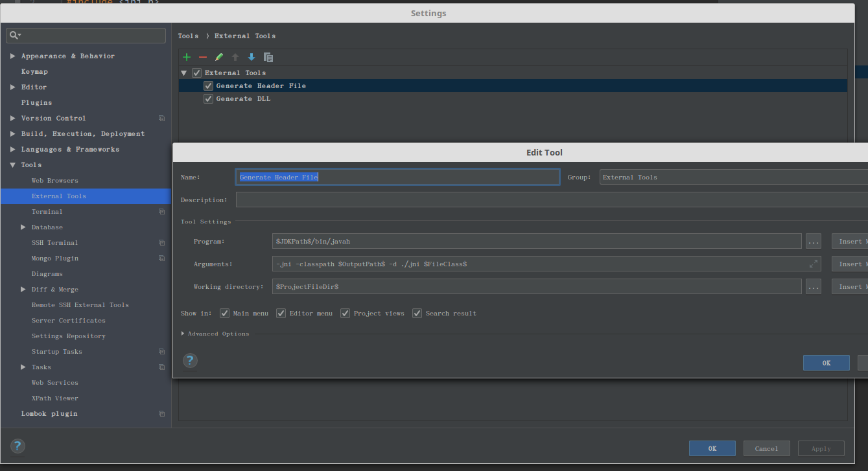Uncheck Show in Editor menu
868x471 pixels.
(x=281, y=313)
